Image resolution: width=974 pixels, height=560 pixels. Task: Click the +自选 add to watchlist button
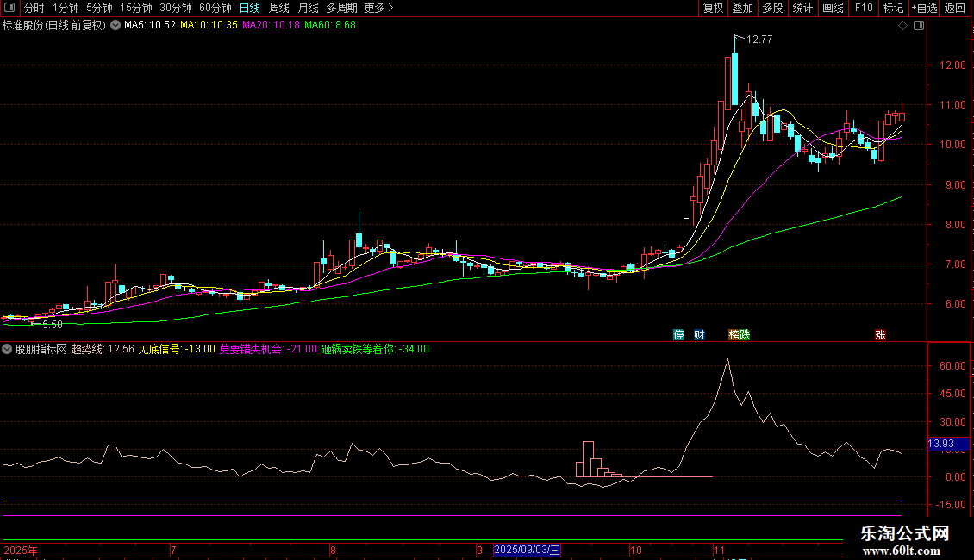[x=923, y=8]
